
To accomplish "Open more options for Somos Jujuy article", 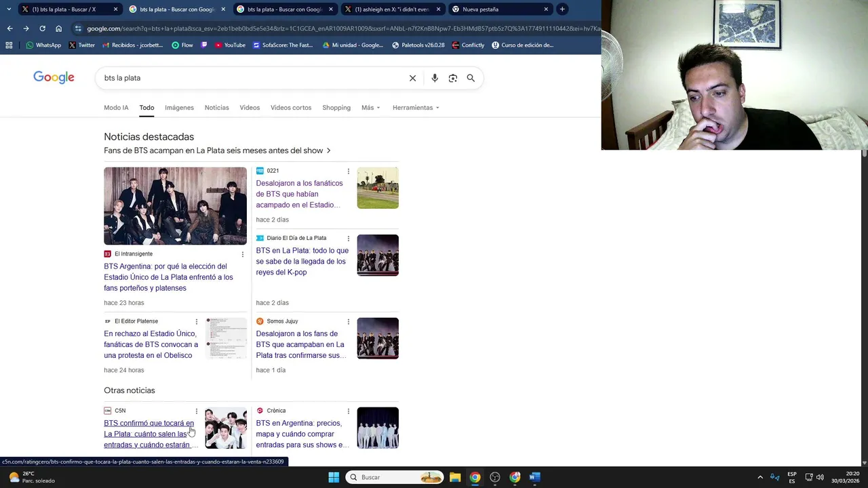I will pos(349,322).
